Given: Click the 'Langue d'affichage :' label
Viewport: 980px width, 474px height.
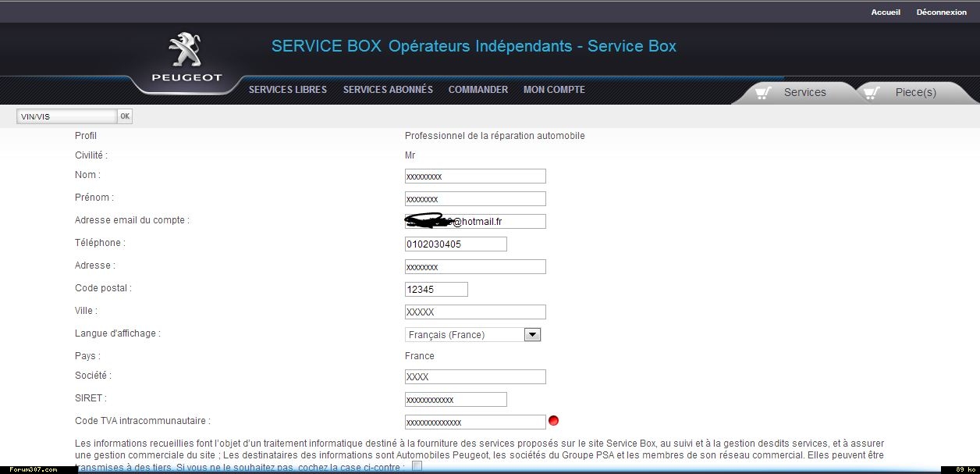Looking at the screenshot, I should click(x=118, y=333).
